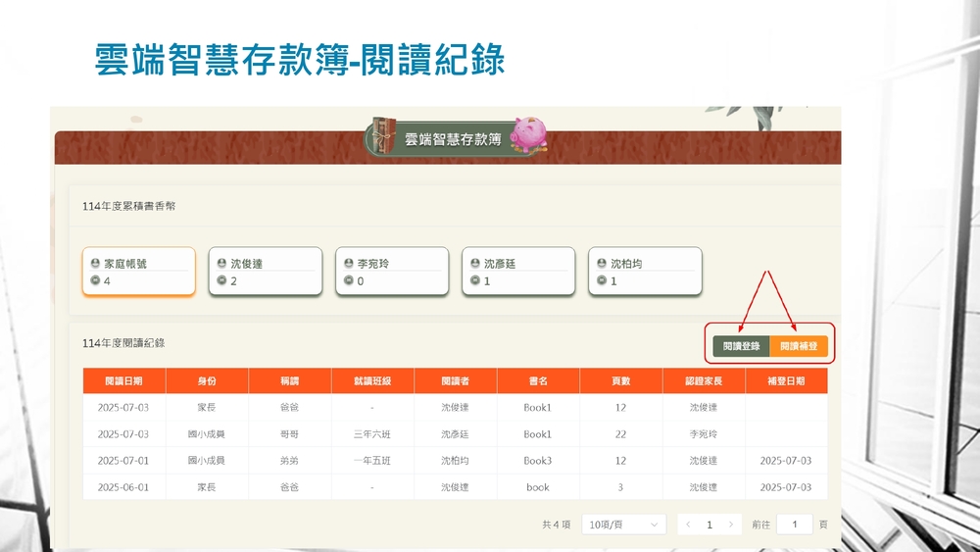This screenshot has height=552, width=980.
Task: Select the 家庭帳號 account card
Action: pos(138,272)
